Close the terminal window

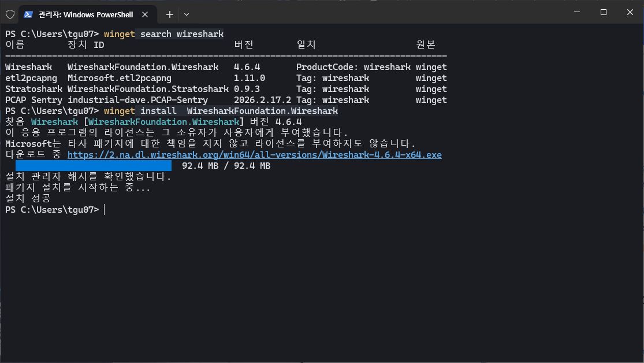[630, 12]
